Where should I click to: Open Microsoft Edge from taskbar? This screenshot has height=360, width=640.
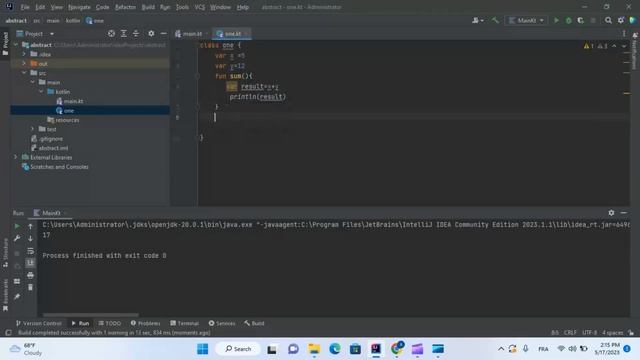click(x=335, y=349)
